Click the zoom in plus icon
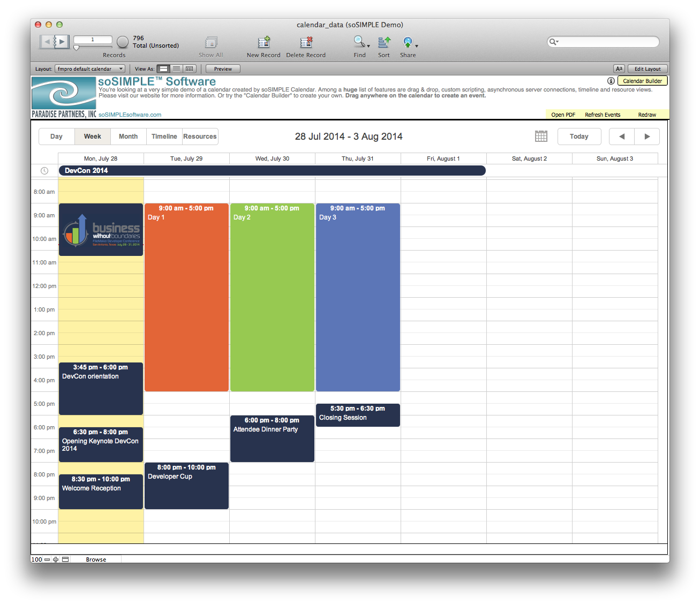 coord(56,559)
